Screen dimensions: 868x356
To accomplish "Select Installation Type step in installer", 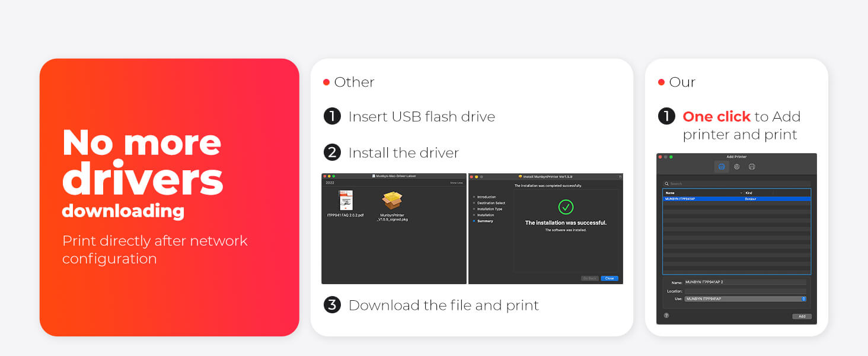I will click(x=489, y=209).
